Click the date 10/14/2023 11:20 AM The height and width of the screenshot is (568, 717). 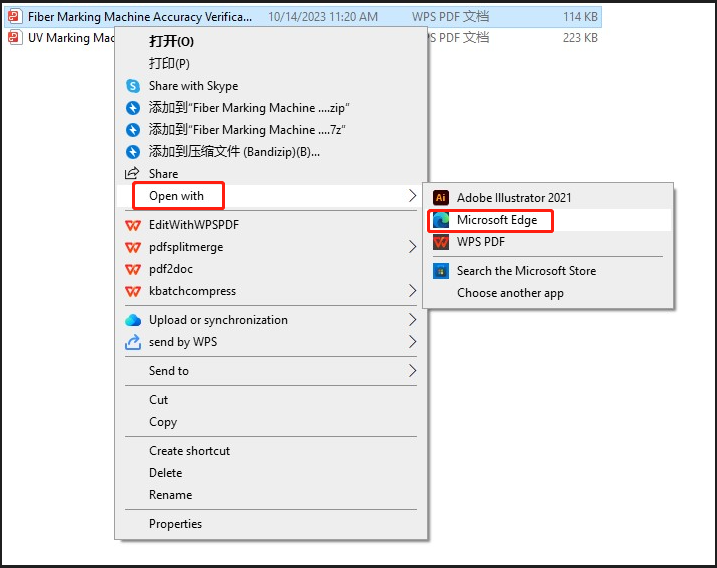click(323, 17)
